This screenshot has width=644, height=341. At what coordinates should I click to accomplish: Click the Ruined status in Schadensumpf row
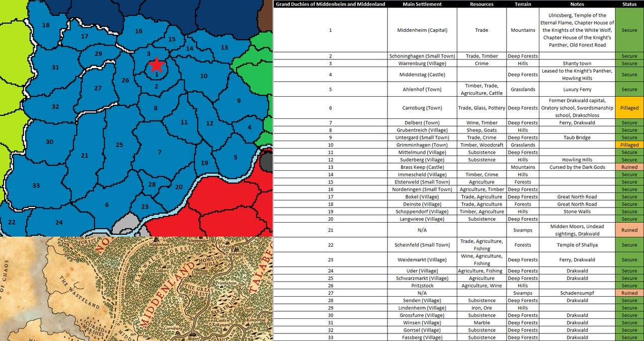click(629, 293)
